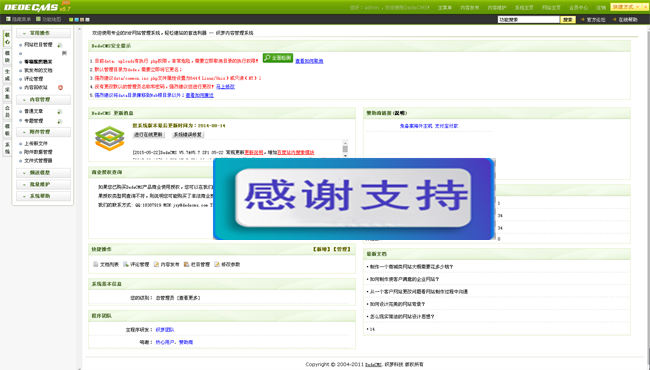
Task: Click 修改参数 quick action icon
Action: click(217, 264)
